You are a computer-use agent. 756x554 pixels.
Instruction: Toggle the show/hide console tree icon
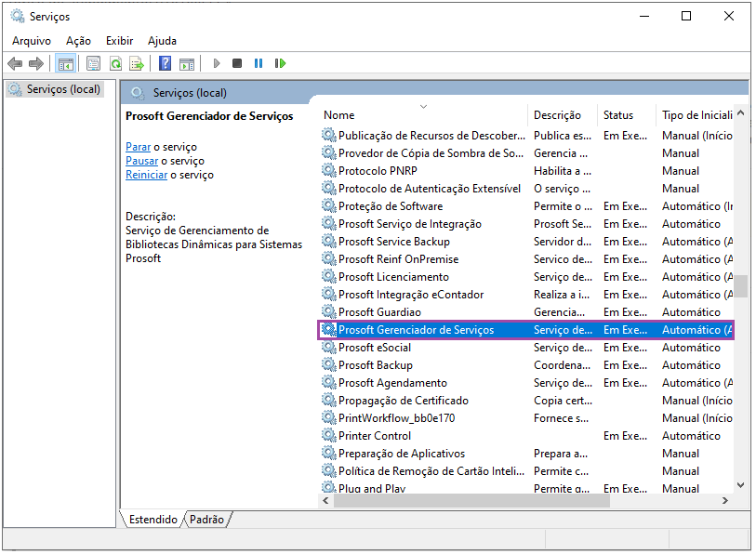click(65, 63)
